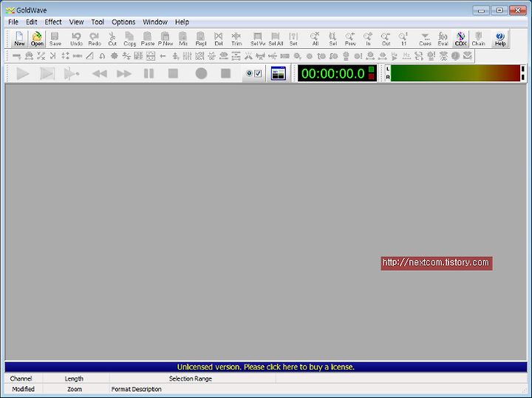
Task: Click the round Record button
Action: point(201,73)
